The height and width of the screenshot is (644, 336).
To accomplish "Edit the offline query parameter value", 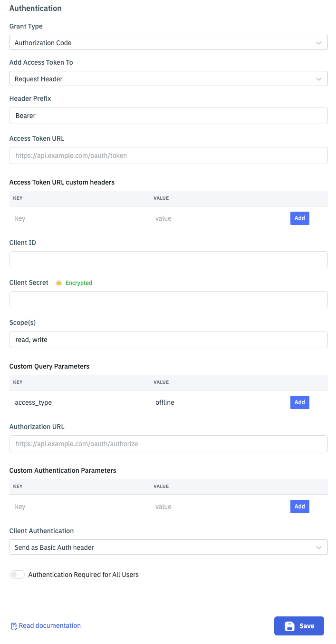I will coord(214,402).
